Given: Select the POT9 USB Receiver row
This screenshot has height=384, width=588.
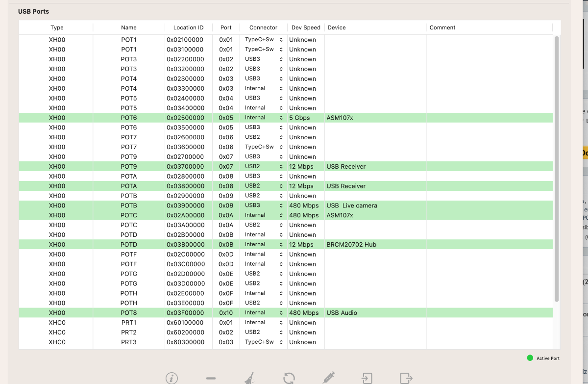Looking at the screenshot, I should (286, 166).
